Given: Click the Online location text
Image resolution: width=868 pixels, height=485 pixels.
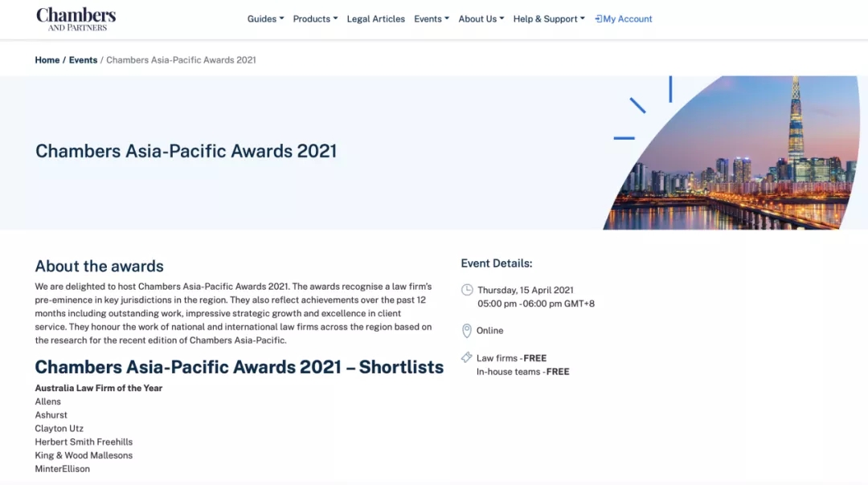Looking at the screenshot, I should coord(490,331).
